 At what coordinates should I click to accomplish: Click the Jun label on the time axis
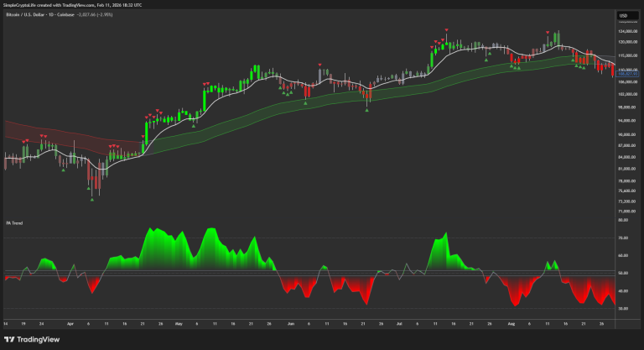291,322
